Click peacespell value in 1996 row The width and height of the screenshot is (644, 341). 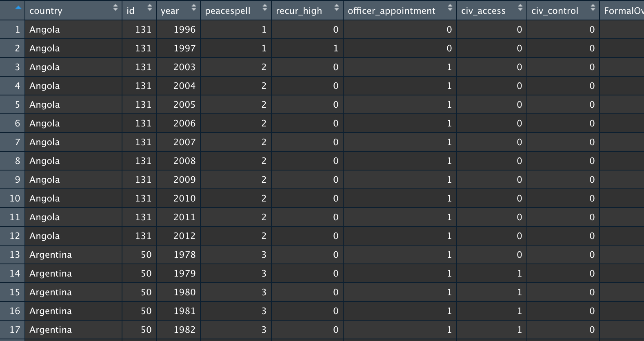tap(264, 29)
